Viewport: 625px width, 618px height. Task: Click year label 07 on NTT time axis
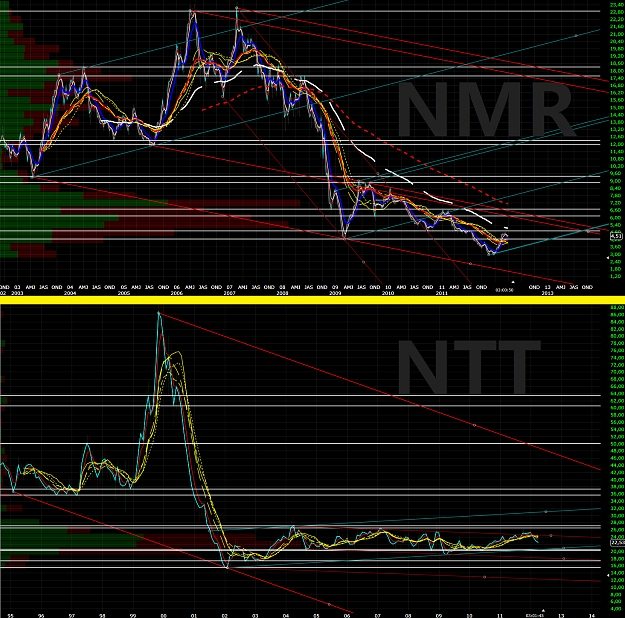click(x=378, y=616)
